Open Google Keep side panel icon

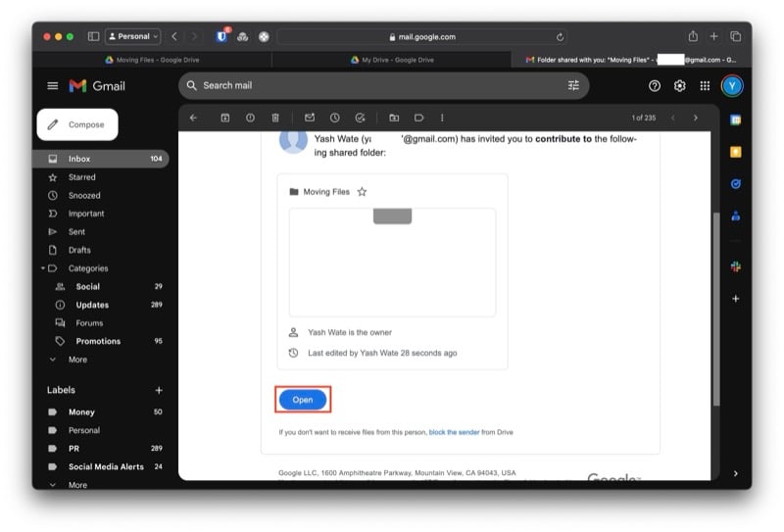coord(736,152)
